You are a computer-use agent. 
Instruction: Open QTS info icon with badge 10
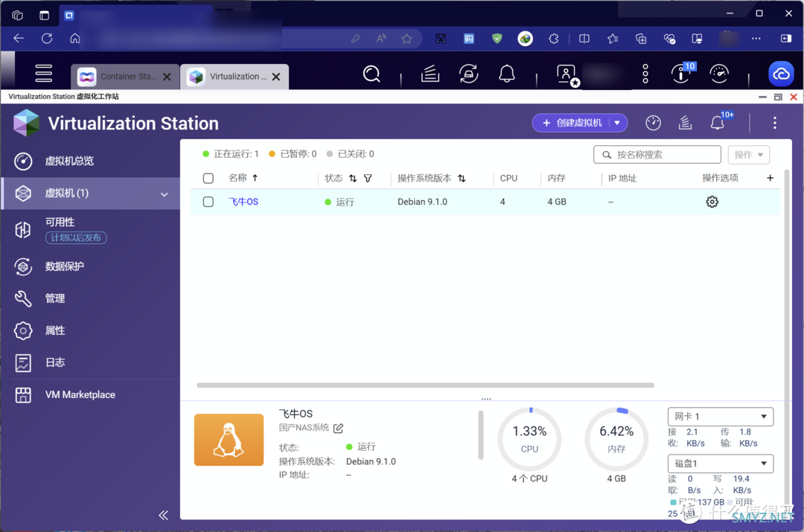tap(682, 74)
